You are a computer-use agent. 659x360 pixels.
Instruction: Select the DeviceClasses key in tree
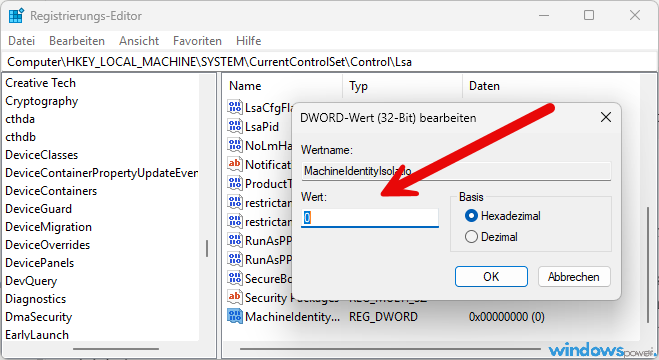(42, 155)
